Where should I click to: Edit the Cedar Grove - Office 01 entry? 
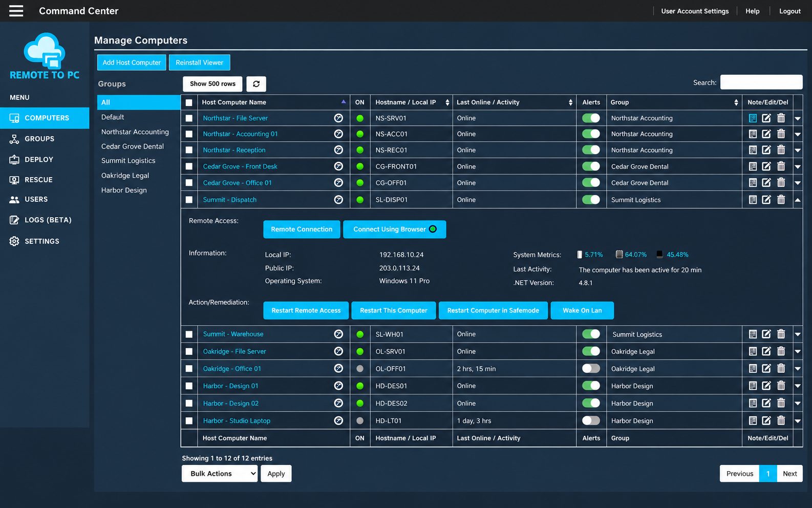pyautogui.click(x=766, y=183)
